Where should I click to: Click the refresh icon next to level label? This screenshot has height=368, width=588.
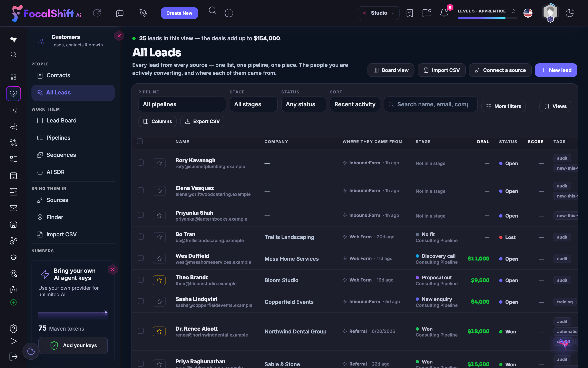coord(513,11)
